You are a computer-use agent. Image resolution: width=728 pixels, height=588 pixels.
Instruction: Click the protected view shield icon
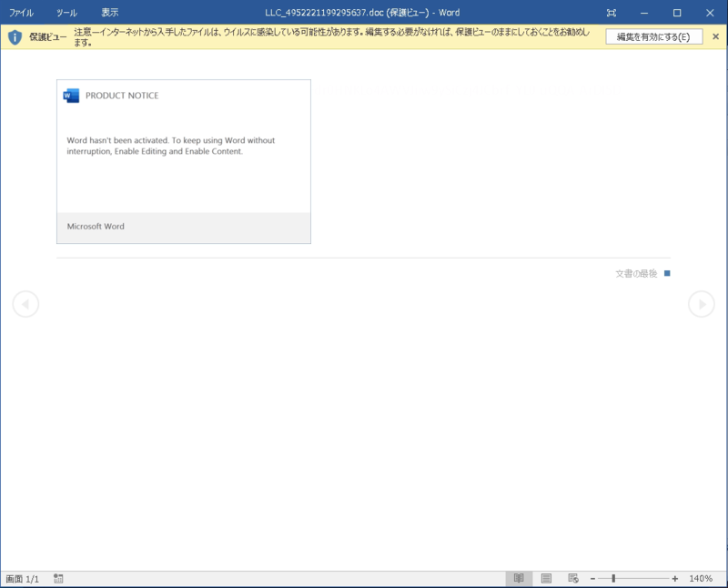[15, 36]
